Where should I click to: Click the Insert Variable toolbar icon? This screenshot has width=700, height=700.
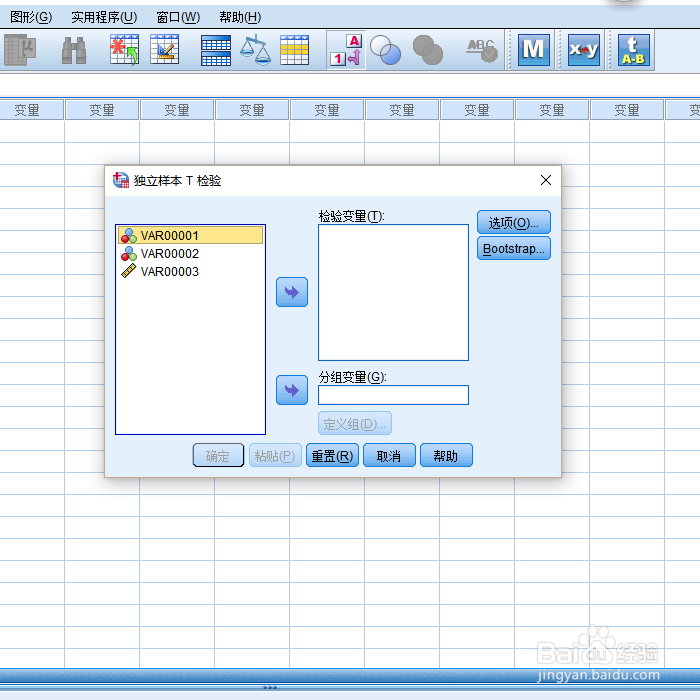(165, 50)
